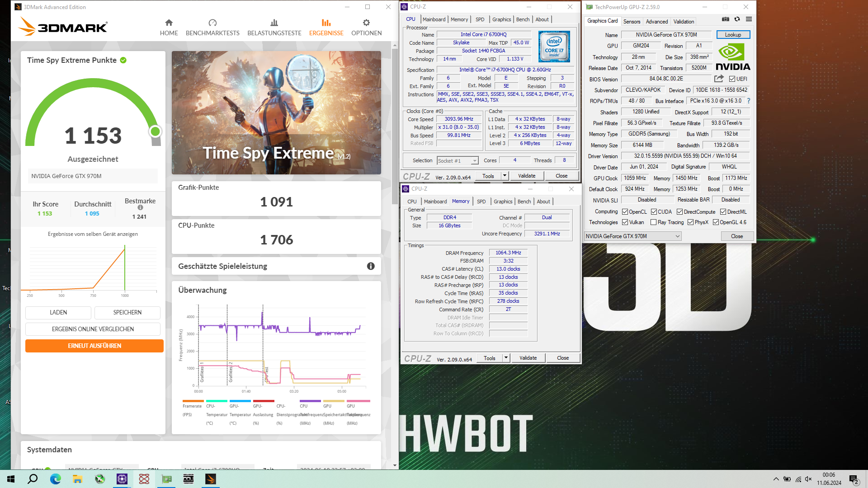Open the Graphics tab in lower CPU-Z
The width and height of the screenshot is (868, 488).
pyautogui.click(x=503, y=202)
